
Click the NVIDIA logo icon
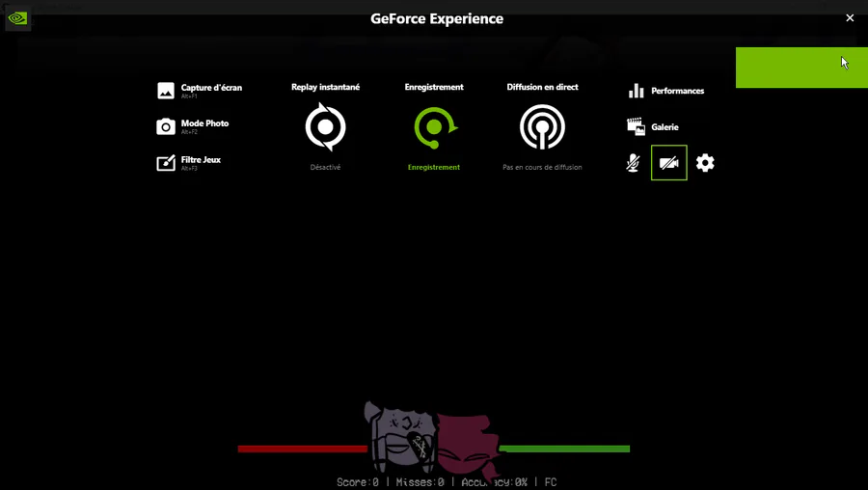pyautogui.click(x=17, y=19)
